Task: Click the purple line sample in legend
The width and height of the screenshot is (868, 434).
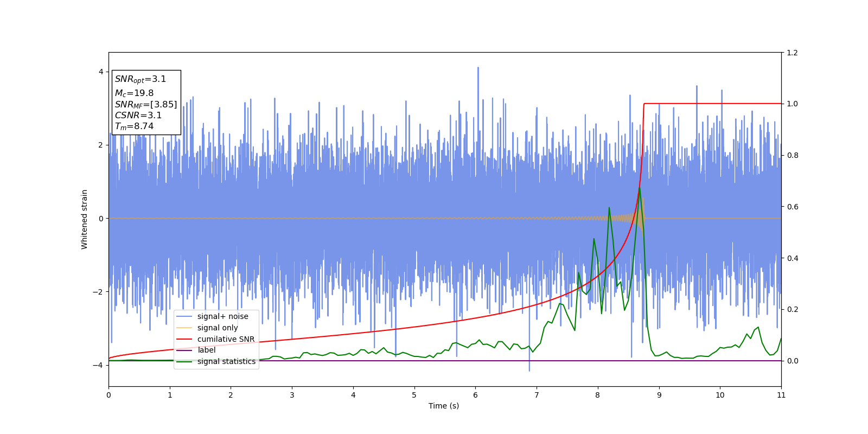Action: tap(184, 350)
